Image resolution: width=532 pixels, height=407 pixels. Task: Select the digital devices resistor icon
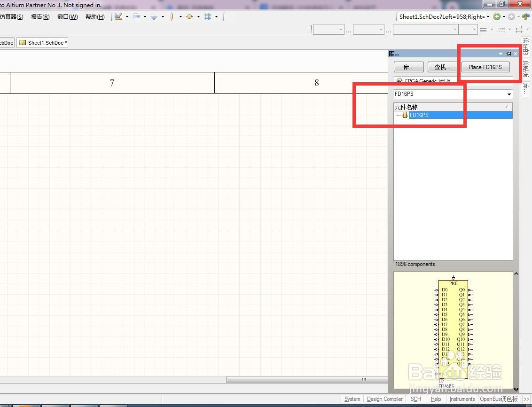[172, 16]
